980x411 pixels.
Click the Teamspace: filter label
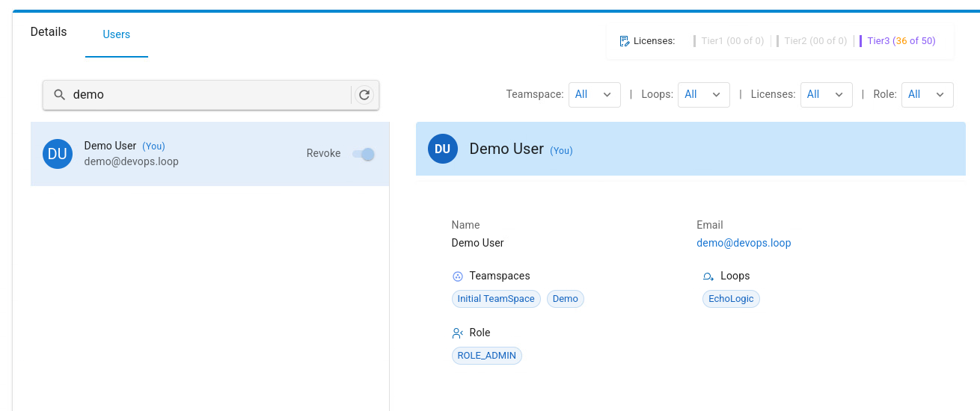(535, 95)
